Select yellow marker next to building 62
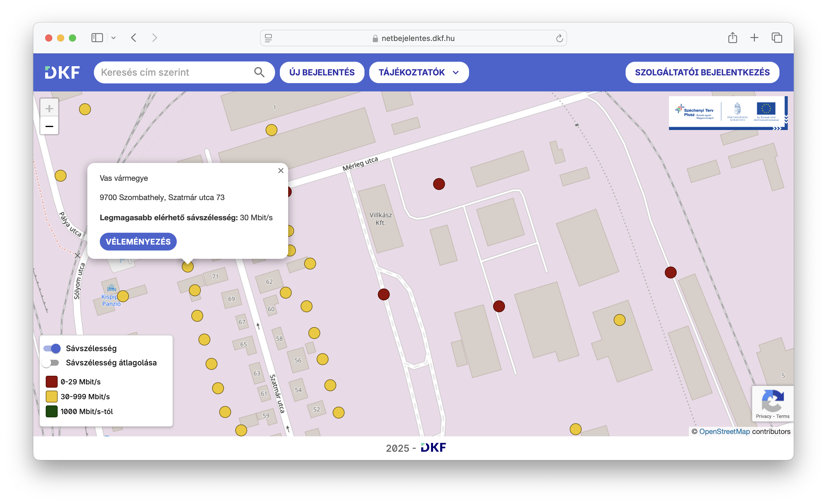This screenshot has width=827, height=504. pyautogui.click(x=286, y=293)
